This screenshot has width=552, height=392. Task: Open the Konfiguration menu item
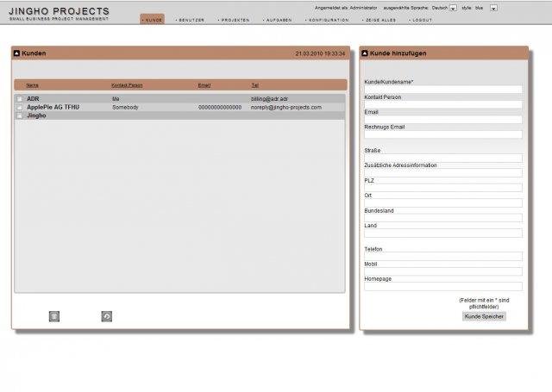coord(327,20)
